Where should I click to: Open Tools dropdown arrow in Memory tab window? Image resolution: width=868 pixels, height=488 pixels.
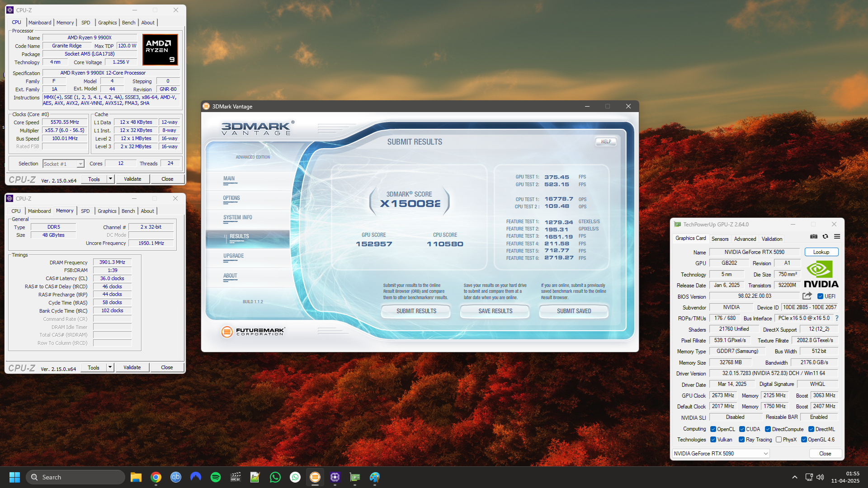click(x=109, y=367)
